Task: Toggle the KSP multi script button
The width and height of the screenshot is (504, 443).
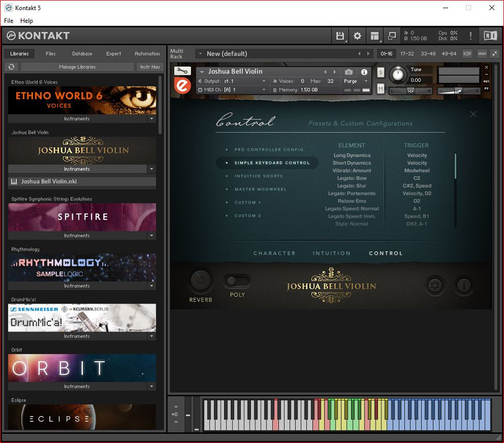Action: tap(467, 54)
